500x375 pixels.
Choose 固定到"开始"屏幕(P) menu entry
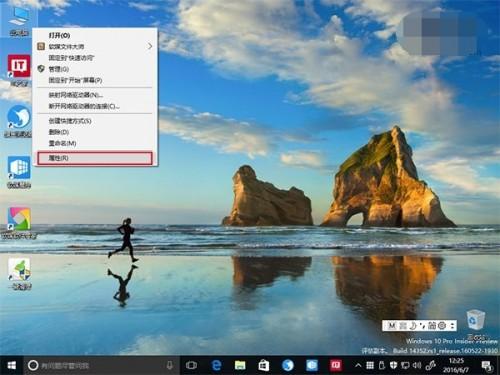[x=95, y=80]
